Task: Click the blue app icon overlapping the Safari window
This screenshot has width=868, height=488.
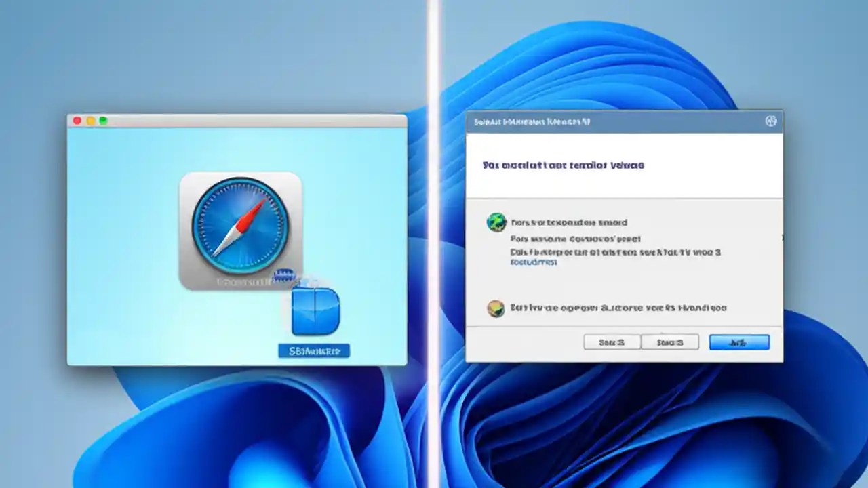Action: click(x=316, y=310)
